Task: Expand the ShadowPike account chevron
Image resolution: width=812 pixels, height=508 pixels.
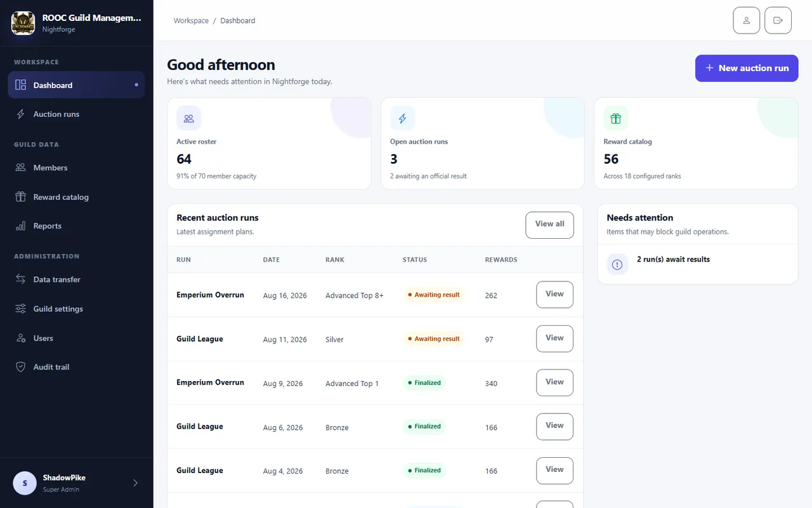Action: pyautogui.click(x=135, y=483)
